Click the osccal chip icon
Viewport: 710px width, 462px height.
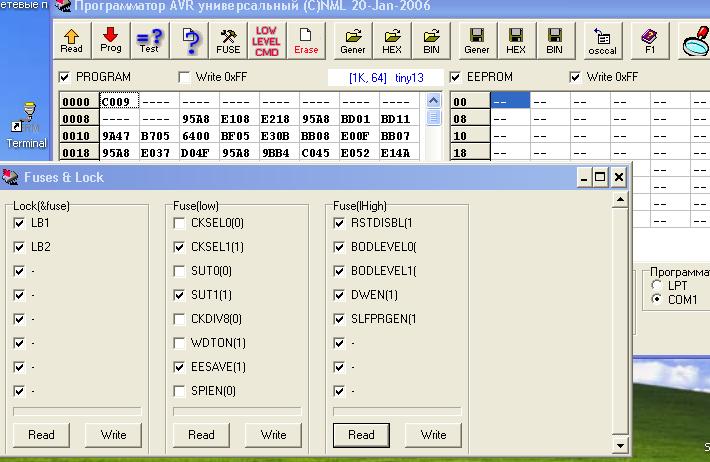[x=603, y=40]
